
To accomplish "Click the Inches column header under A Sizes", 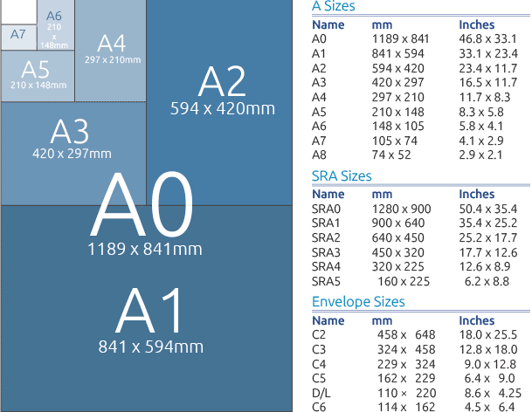I will coord(476,24).
